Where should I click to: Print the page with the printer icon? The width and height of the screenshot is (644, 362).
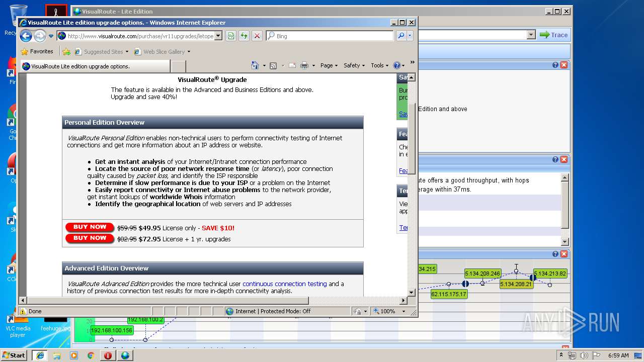pos(304,65)
